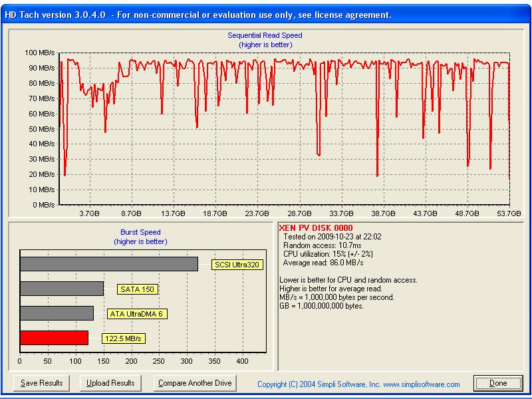Click the 100 MB/s y-axis label
The height and width of the screenshot is (399, 532).
(x=39, y=53)
